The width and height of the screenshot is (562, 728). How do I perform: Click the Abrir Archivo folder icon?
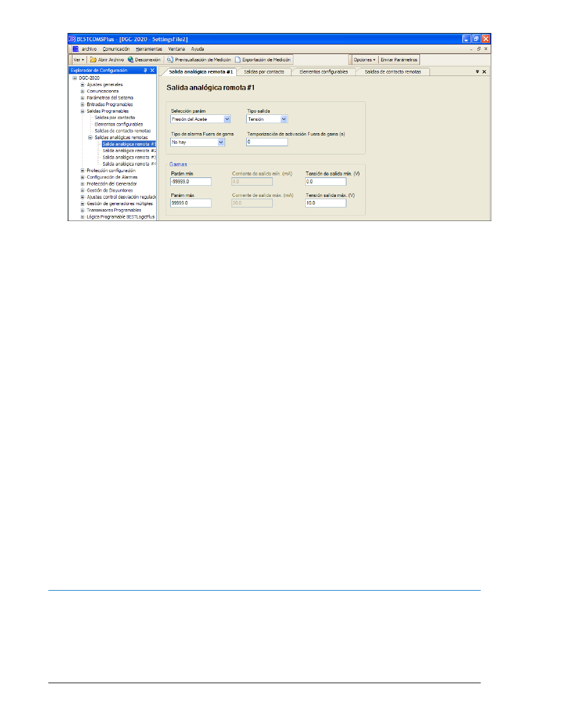pyautogui.click(x=93, y=60)
